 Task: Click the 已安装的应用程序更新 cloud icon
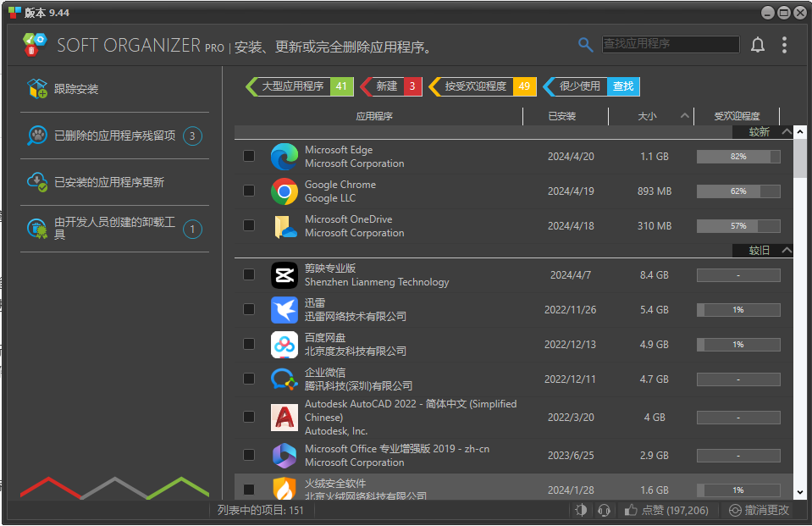coord(37,182)
